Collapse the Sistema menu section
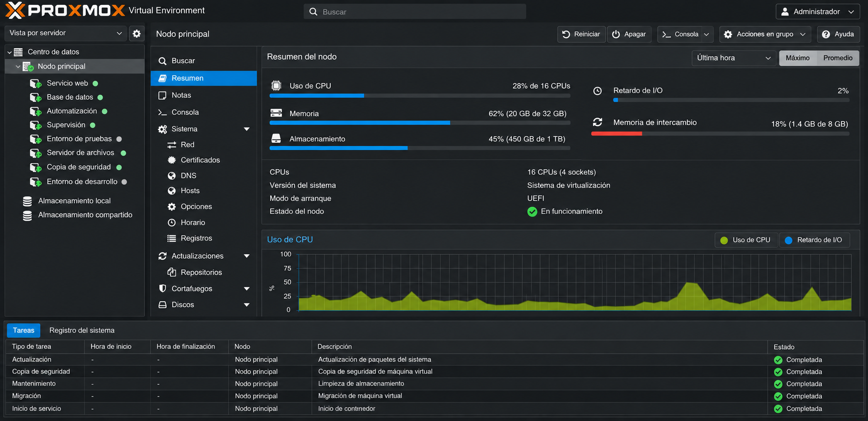Screen dimensions: 868x421 tap(247, 129)
